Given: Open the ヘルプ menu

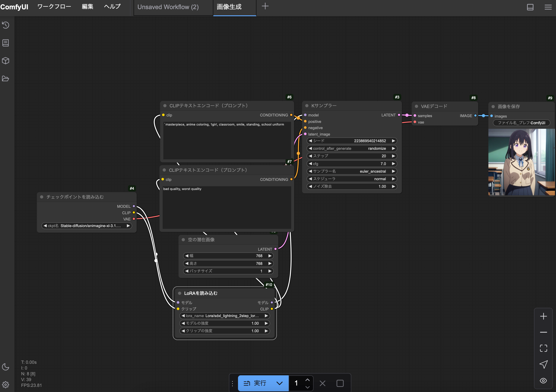Looking at the screenshot, I should (x=112, y=6).
